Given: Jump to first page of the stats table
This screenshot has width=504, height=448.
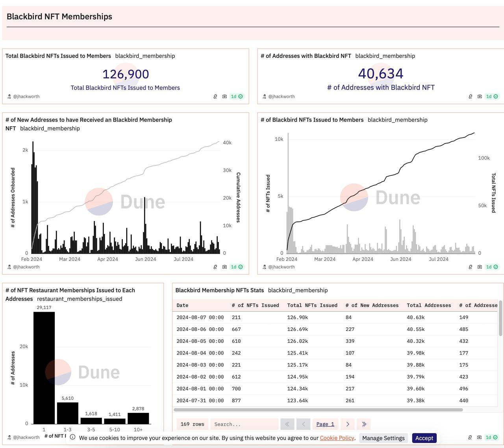Looking at the screenshot, I should 287,424.
